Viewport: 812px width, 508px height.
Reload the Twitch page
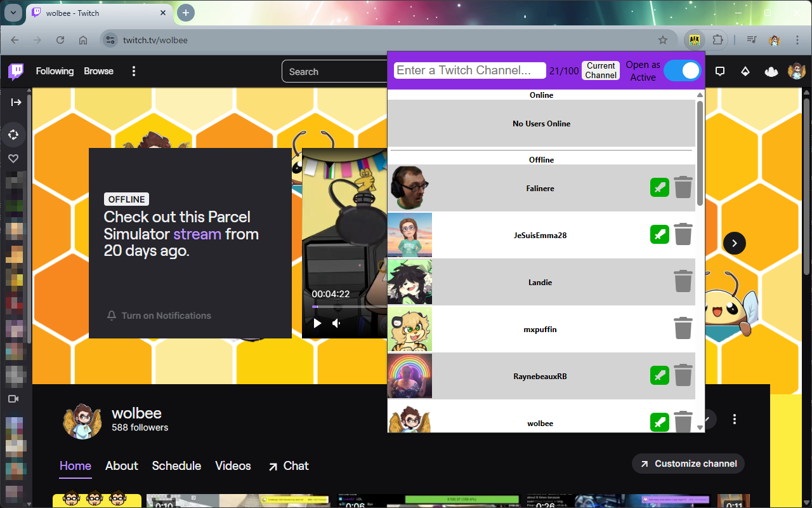[60, 40]
